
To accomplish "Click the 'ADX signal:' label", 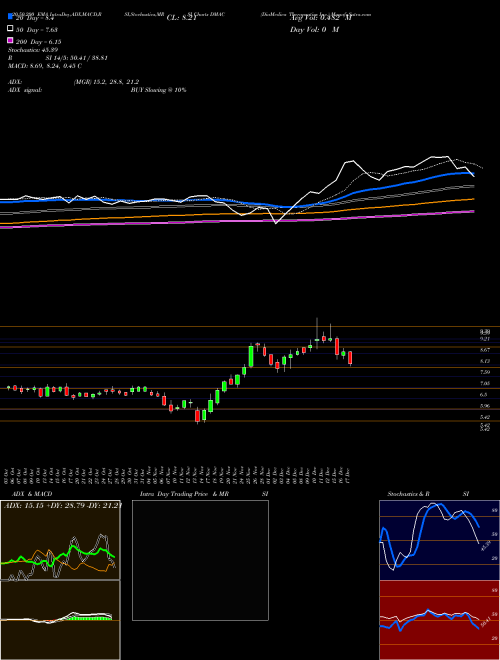I will coord(25,90).
